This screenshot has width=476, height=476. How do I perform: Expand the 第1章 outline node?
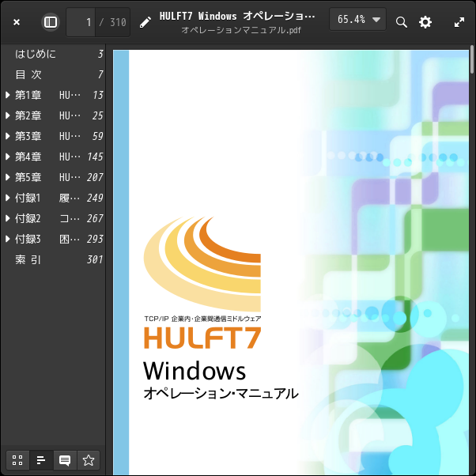(8, 95)
